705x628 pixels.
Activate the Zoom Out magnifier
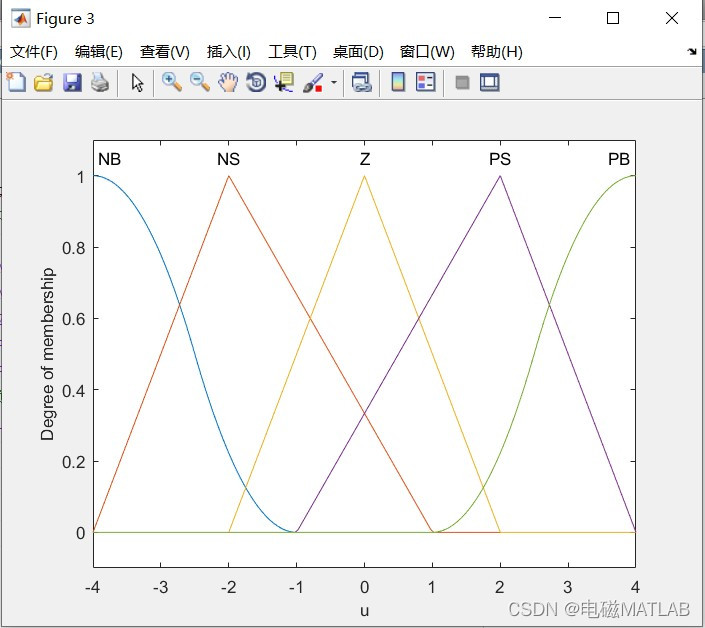click(x=200, y=82)
